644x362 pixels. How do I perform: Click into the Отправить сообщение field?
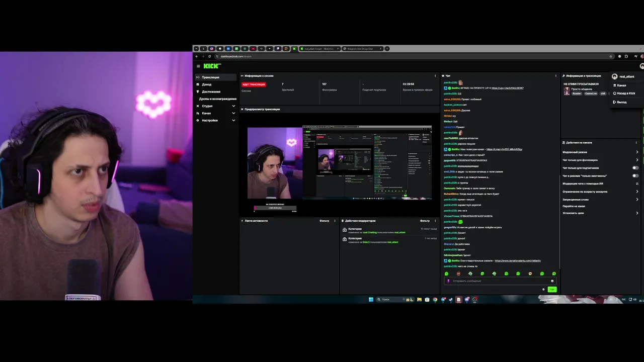click(500, 281)
